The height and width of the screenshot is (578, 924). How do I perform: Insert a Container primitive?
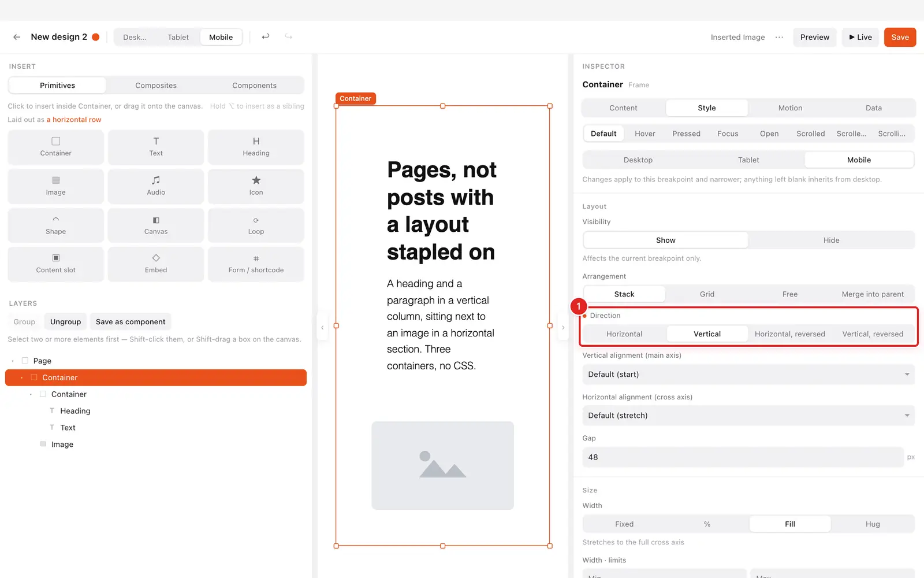coord(56,147)
